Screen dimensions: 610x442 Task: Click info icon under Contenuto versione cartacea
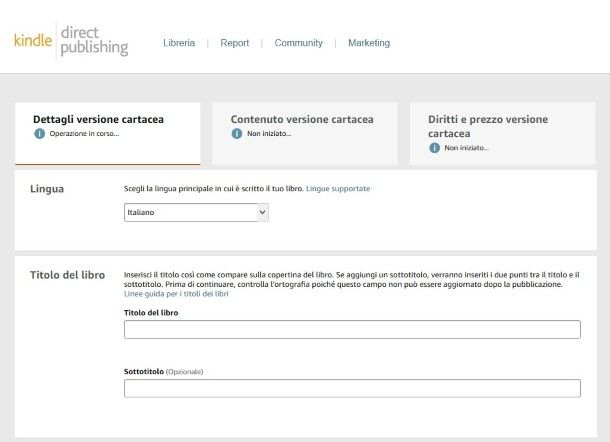tap(237, 133)
